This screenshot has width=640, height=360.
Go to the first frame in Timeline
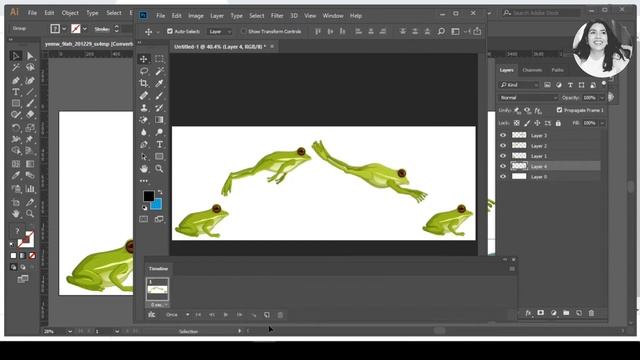[x=198, y=315]
